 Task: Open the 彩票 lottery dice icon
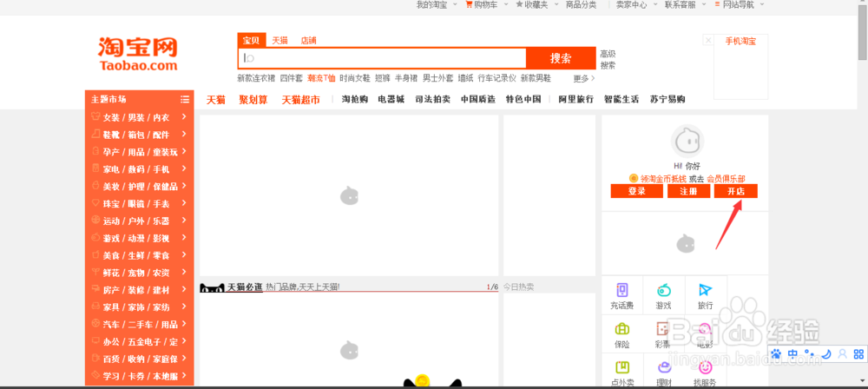(663, 329)
